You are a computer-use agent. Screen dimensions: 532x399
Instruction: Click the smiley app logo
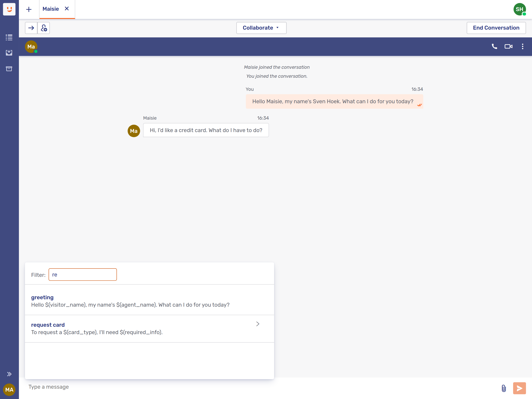click(x=9, y=9)
